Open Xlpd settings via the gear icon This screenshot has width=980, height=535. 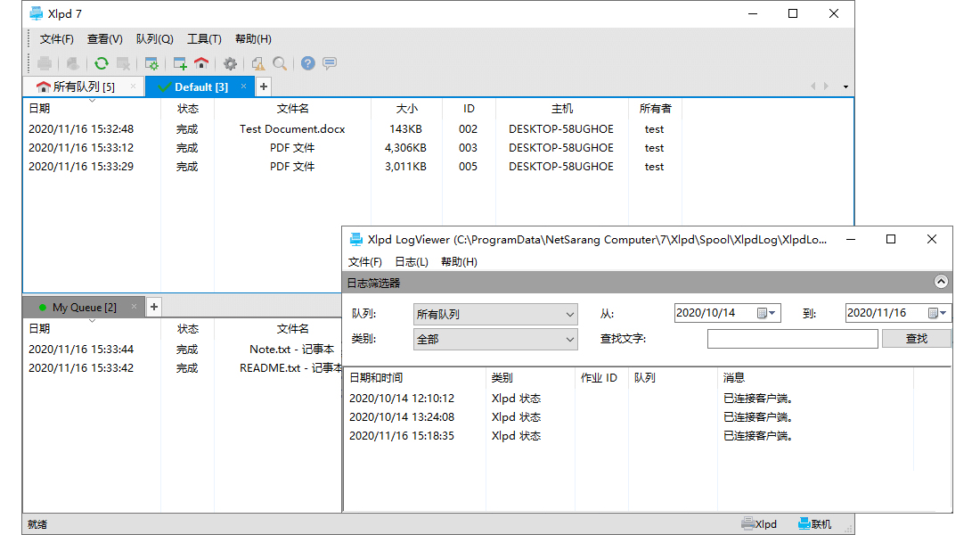click(x=230, y=63)
